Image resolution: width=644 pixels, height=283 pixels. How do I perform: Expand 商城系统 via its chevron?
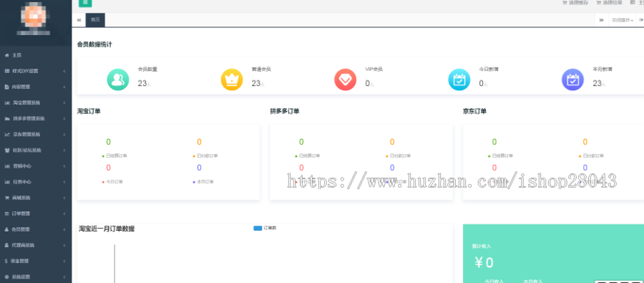[x=64, y=198]
